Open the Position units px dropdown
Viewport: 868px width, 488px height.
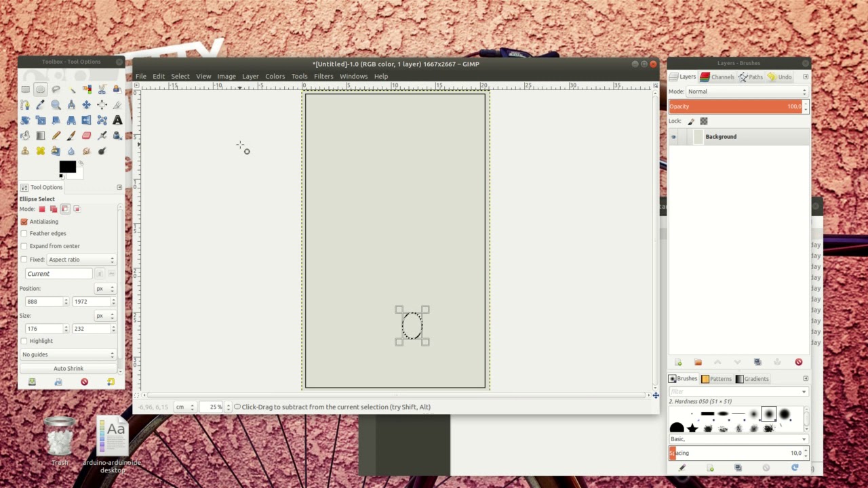[x=105, y=289]
